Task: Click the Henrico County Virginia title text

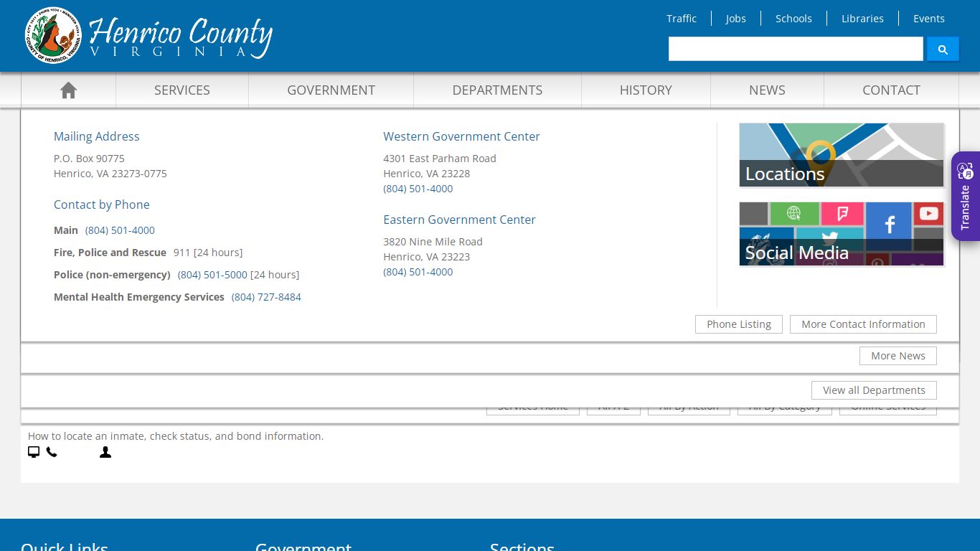Action: tap(181, 37)
